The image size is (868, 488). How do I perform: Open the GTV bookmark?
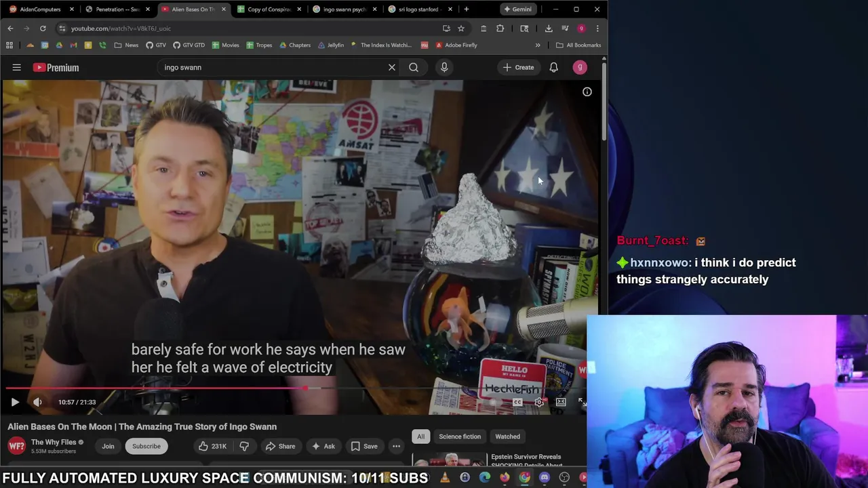coord(155,45)
